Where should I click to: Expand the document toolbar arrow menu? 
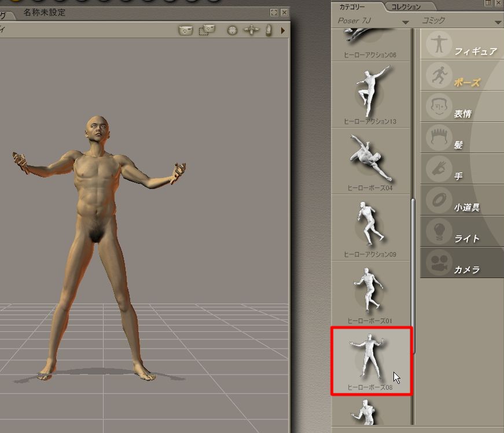click(283, 31)
